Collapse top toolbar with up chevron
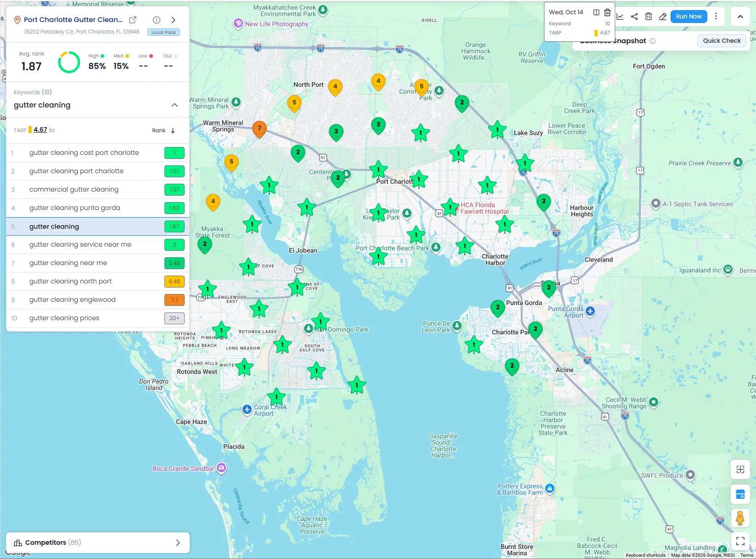 point(740,17)
